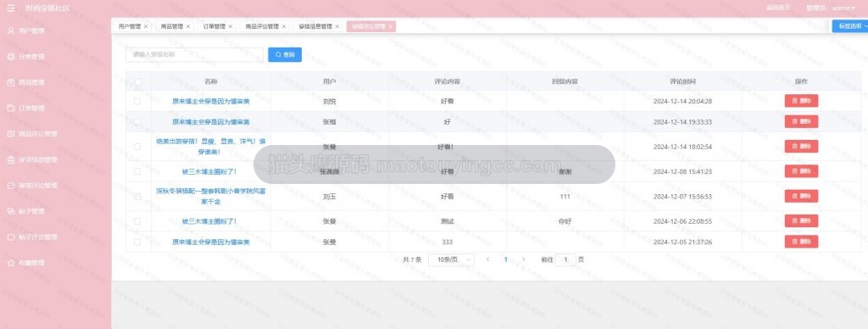
Task: Close the 订单管理 tab with its x
Action: pyautogui.click(x=231, y=26)
